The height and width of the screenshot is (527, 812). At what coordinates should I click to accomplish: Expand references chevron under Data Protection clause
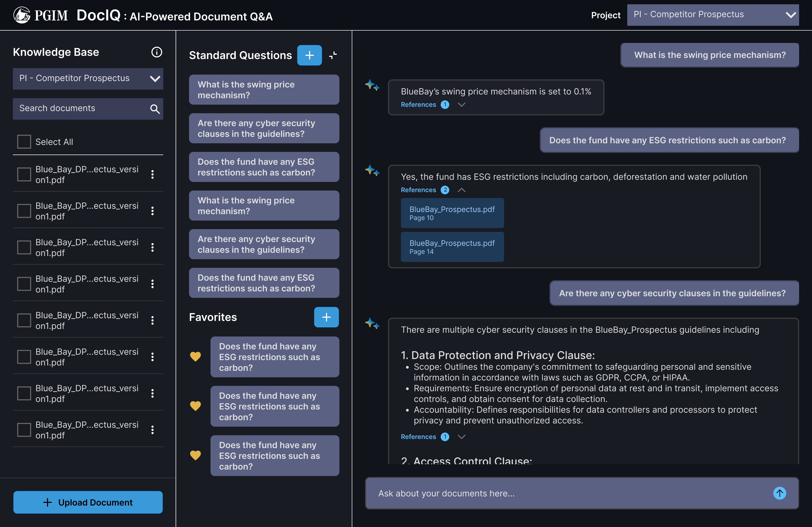462,437
